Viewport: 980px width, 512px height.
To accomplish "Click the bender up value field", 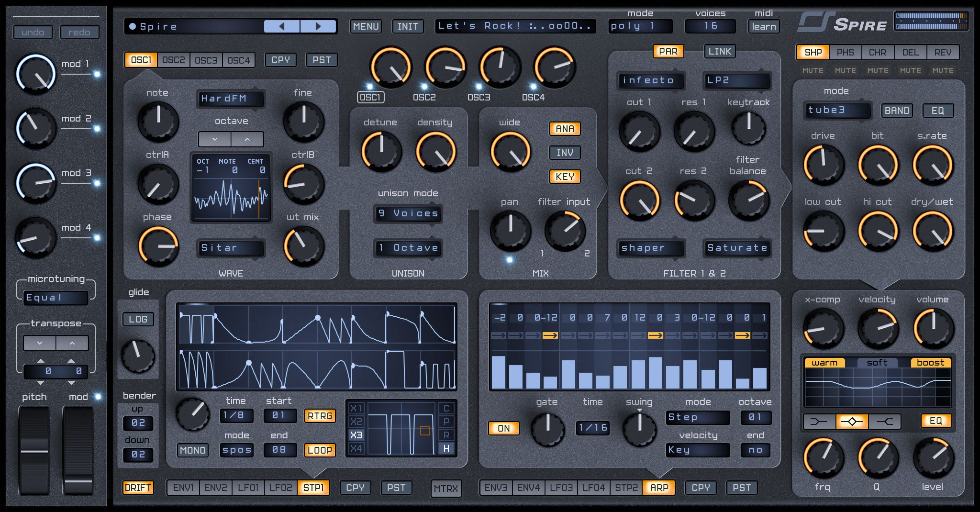I will [138, 423].
